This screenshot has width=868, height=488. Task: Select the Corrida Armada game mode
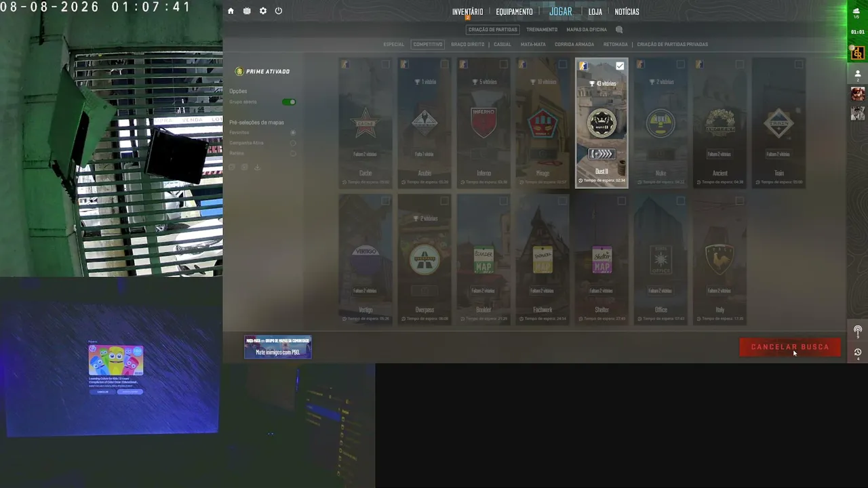pyautogui.click(x=574, y=45)
